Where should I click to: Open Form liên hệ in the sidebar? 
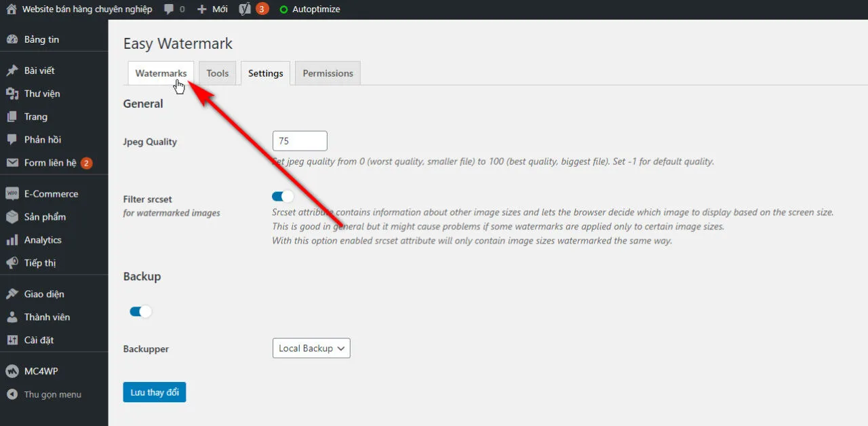[50, 163]
